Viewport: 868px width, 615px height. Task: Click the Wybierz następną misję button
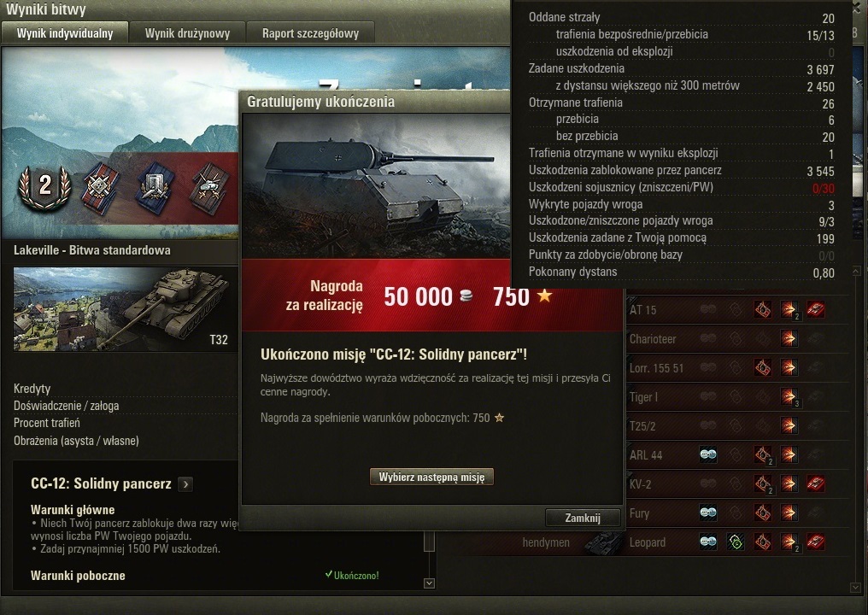pos(431,477)
